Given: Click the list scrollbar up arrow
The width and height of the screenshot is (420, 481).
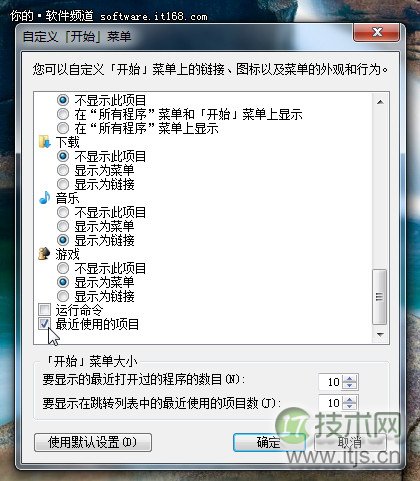Looking at the screenshot, I should (x=380, y=102).
